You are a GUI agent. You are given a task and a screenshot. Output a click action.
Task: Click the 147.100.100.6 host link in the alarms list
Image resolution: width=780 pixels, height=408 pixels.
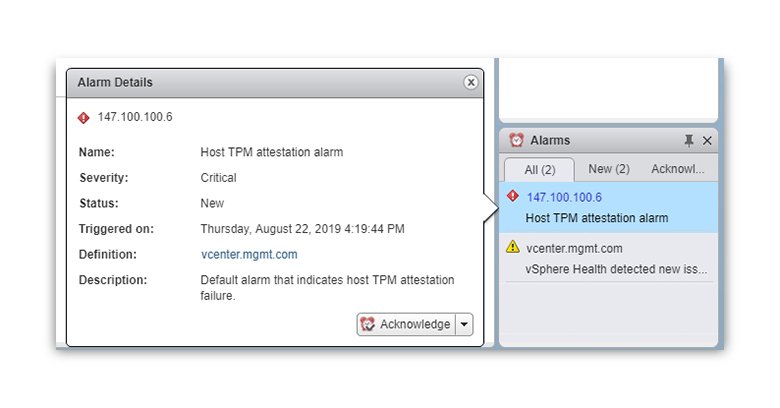point(564,198)
